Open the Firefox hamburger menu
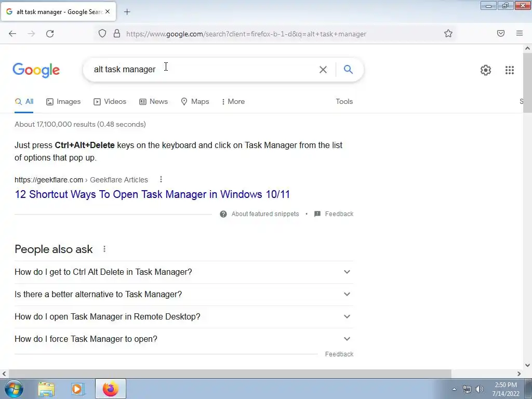Viewport: 532px width, 399px height. coord(520,33)
